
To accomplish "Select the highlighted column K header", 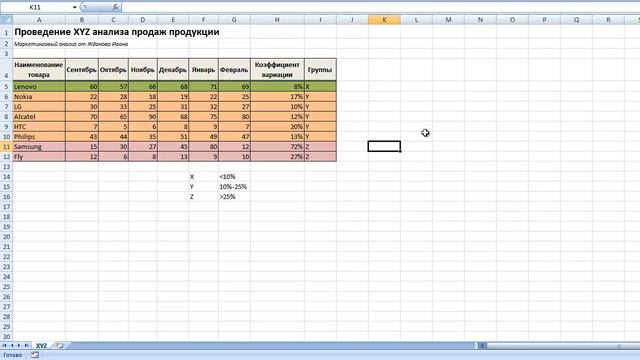I will coord(384,20).
